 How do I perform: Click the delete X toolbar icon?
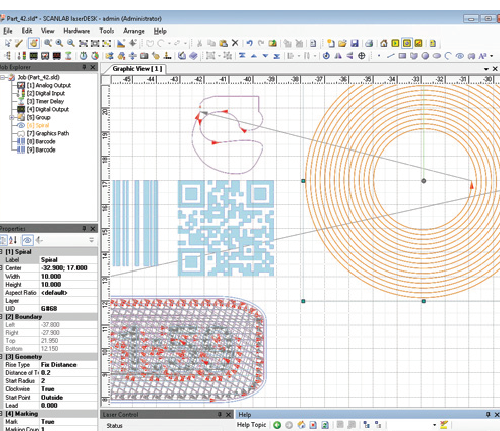(235, 43)
